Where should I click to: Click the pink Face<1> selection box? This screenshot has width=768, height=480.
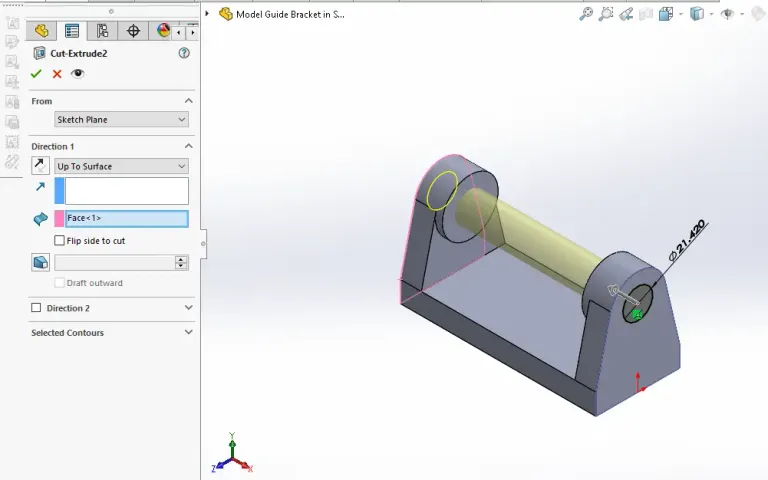126,218
